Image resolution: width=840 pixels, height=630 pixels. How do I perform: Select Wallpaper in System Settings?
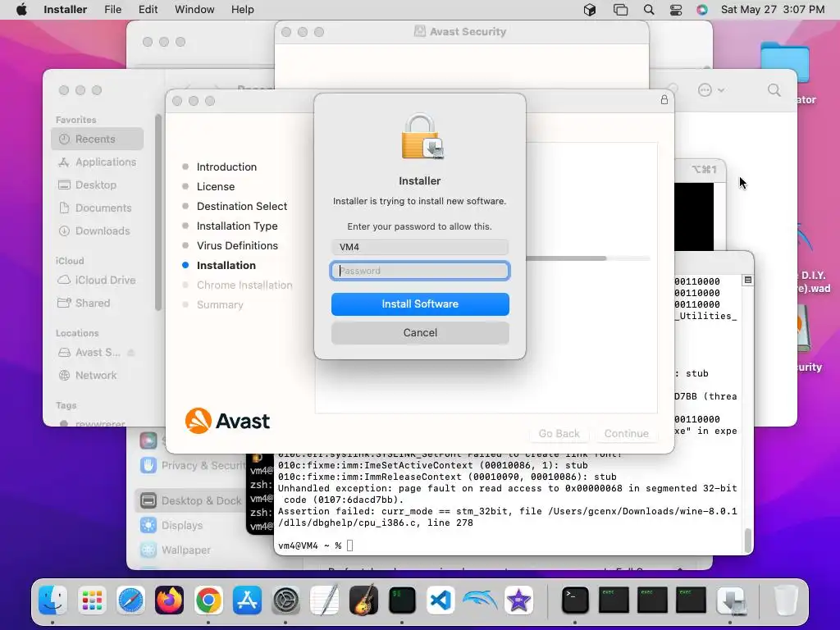pos(176,550)
